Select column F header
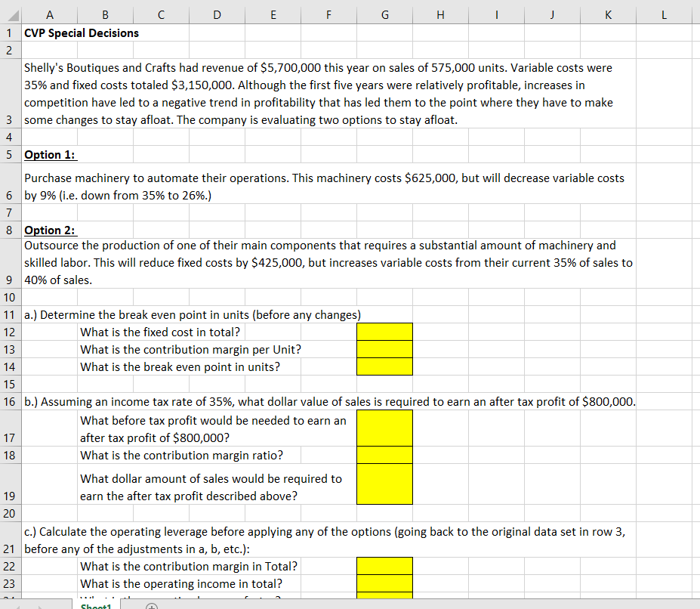This screenshot has height=609, width=700. (x=328, y=15)
